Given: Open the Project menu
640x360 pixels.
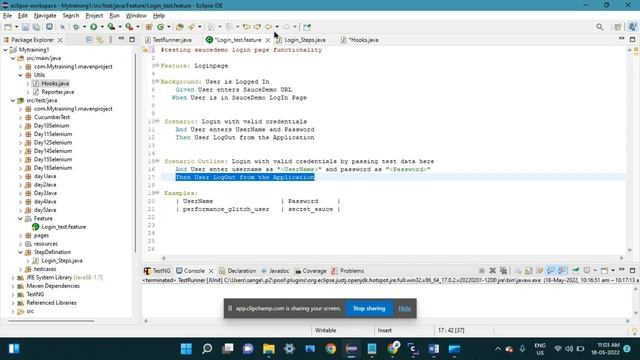Looking at the screenshot, I should tap(94, 16).
